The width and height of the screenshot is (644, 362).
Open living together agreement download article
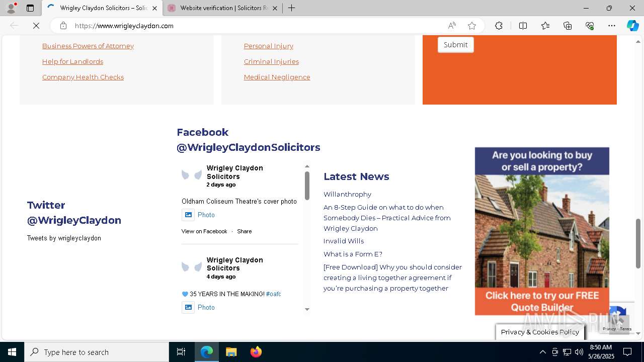392,278
